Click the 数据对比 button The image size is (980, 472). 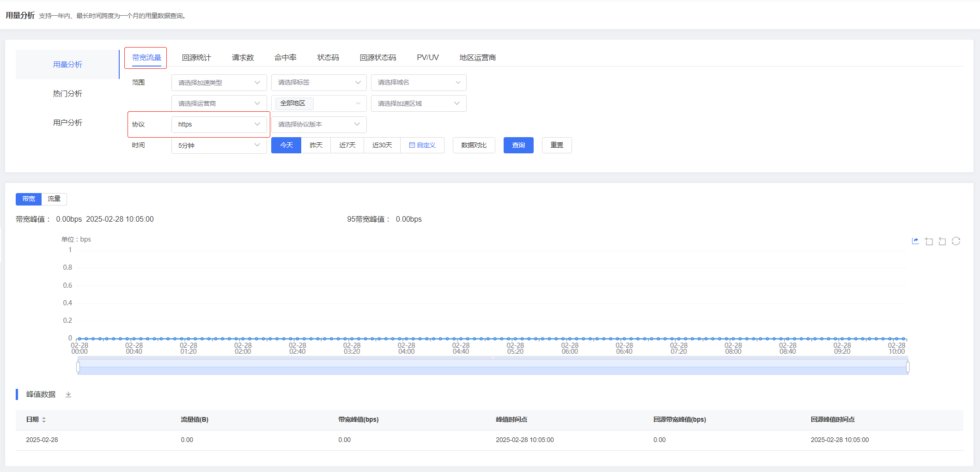coord(474,145)
